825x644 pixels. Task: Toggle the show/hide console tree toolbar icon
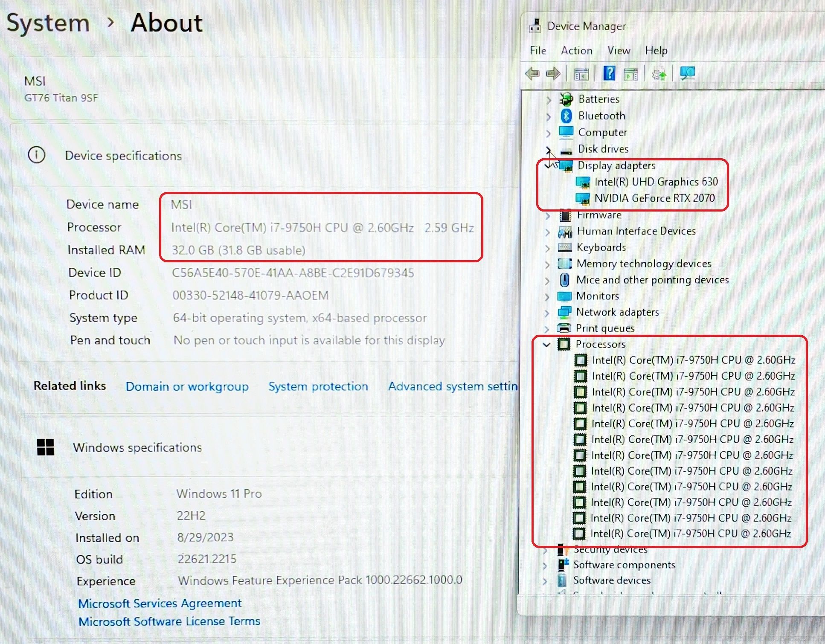tap(581, 74)
